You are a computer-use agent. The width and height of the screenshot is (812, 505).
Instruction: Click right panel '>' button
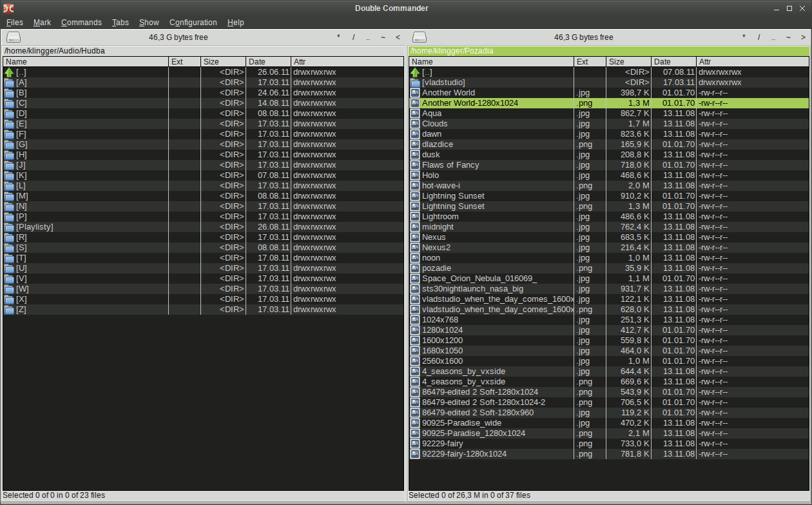coord(803,37)
